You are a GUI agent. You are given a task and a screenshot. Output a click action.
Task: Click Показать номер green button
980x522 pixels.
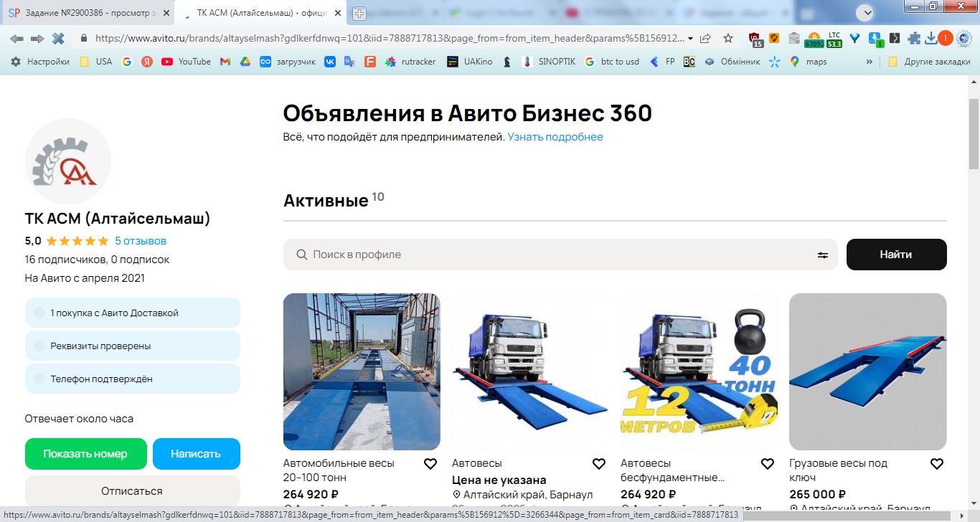85,454
